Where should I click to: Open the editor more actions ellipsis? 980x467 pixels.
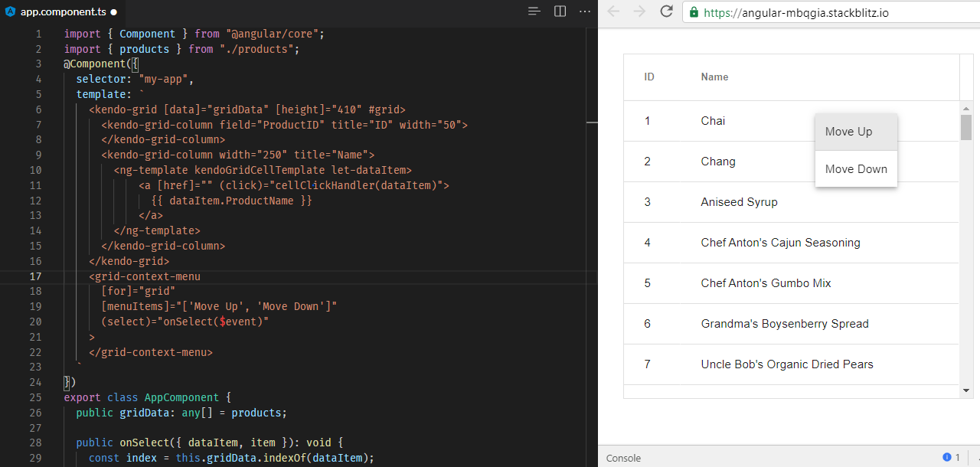585,11
